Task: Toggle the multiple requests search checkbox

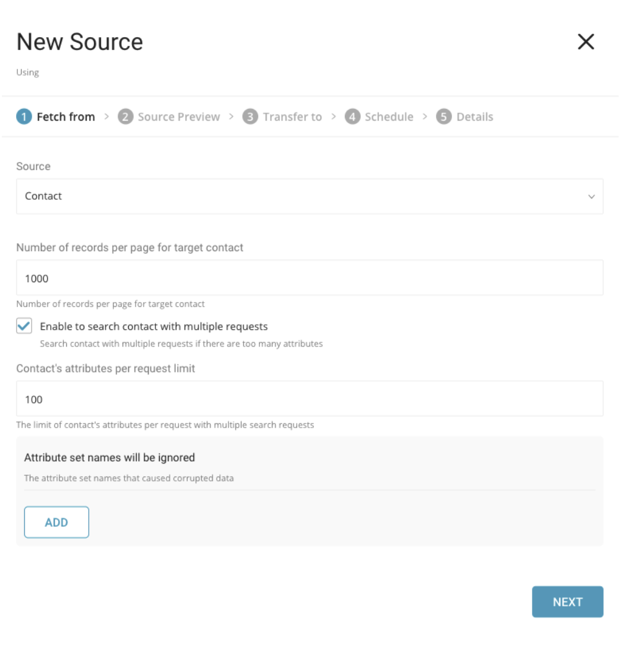Action: pyautogui.click(x=24, y=326)
